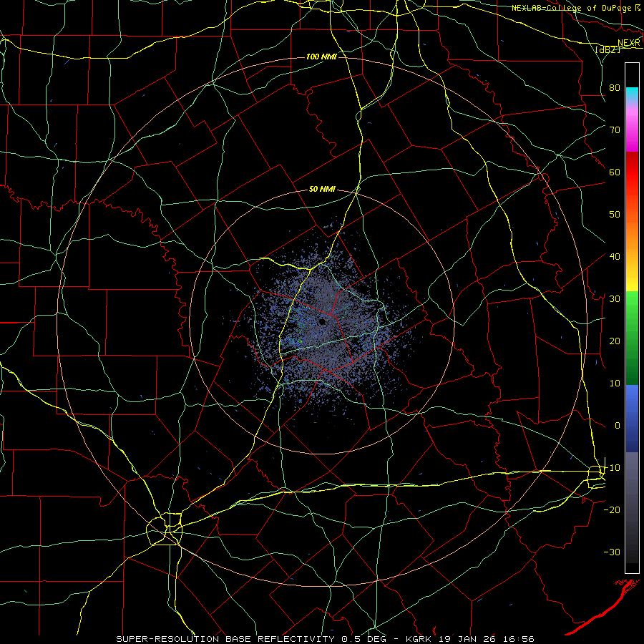Click the 60 value on dBZ scale
Viewport: 644px width, 644px height.
[615, 172]
